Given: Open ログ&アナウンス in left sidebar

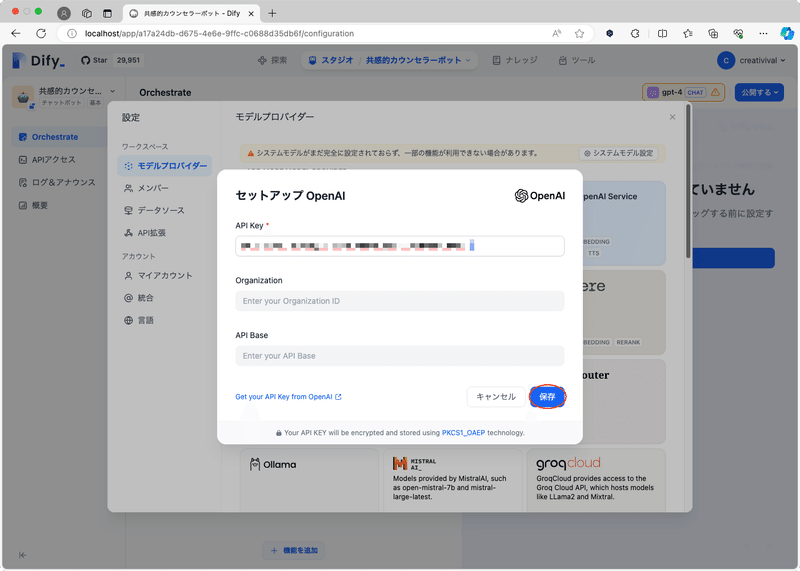Looking at the screenshot, I should (x=59, y=182).
